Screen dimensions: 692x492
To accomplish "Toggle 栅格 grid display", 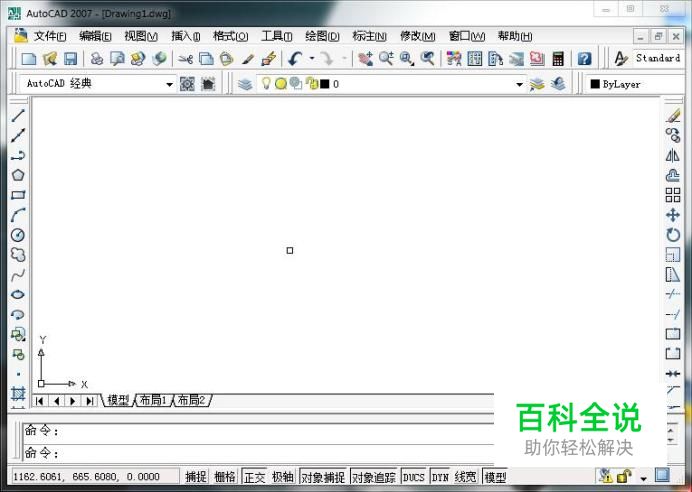I will tap(225, 477).
